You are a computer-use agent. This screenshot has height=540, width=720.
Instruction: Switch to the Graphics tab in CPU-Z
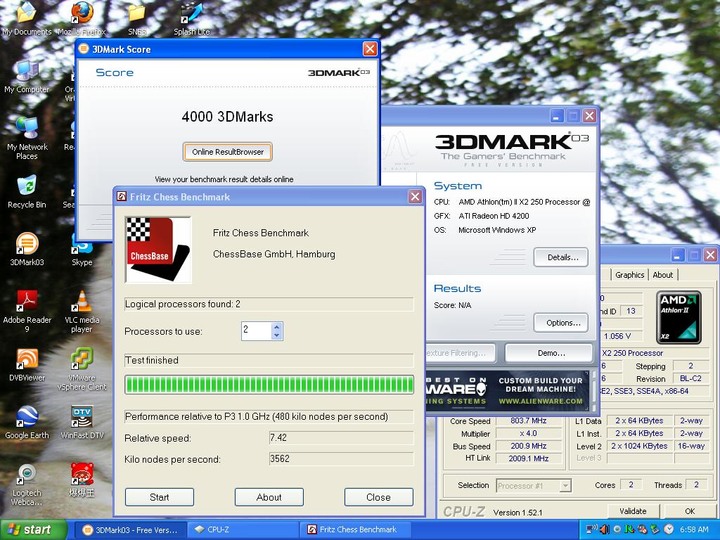(630, 275)
